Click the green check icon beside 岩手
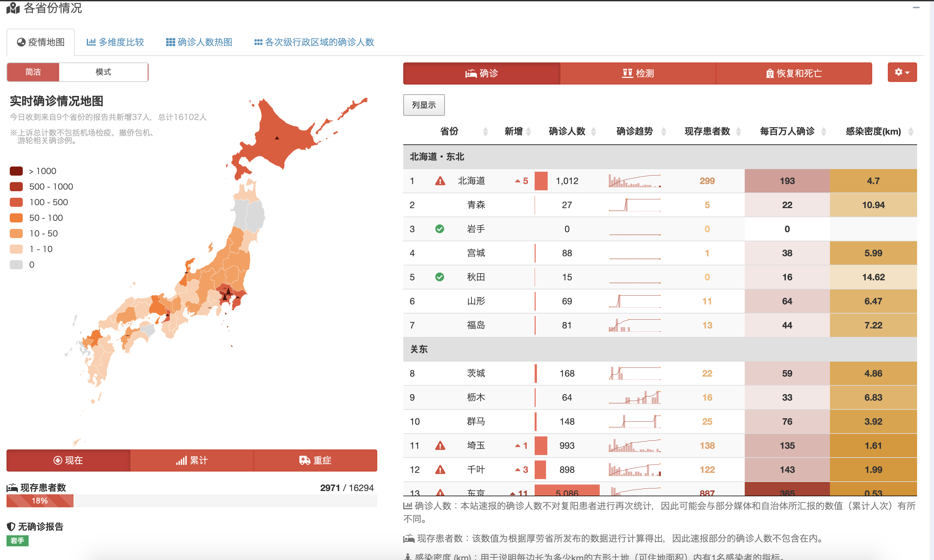Viewport: 934px width, 560px height. pos(440,229)
